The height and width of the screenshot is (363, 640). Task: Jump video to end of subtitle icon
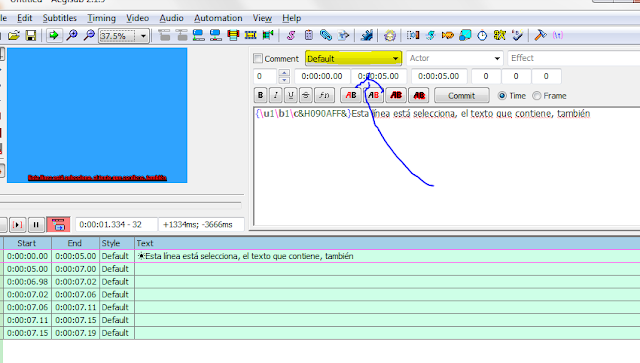coord(182,36)
